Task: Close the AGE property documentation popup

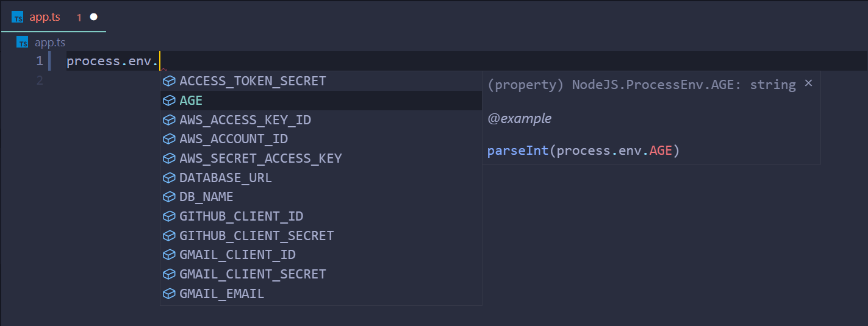Action: click(x=808, y=83)
